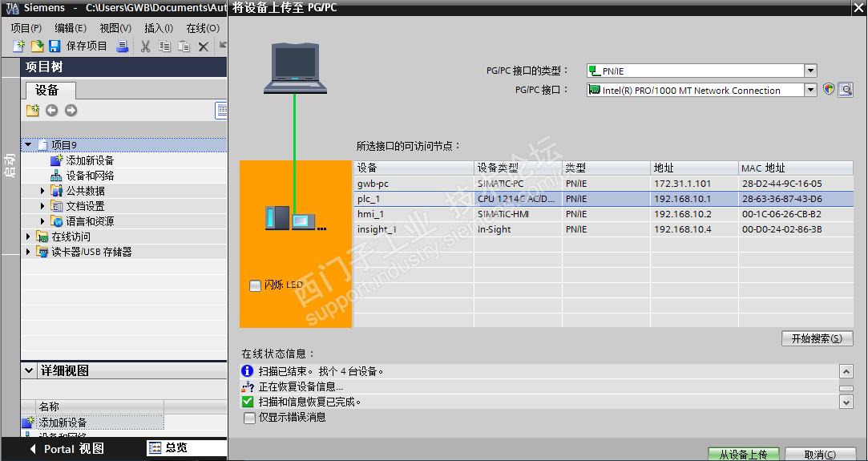Click the Portal view back arrow icon
This screenshot has height=461, width=868.
click(x=33, y=449)
